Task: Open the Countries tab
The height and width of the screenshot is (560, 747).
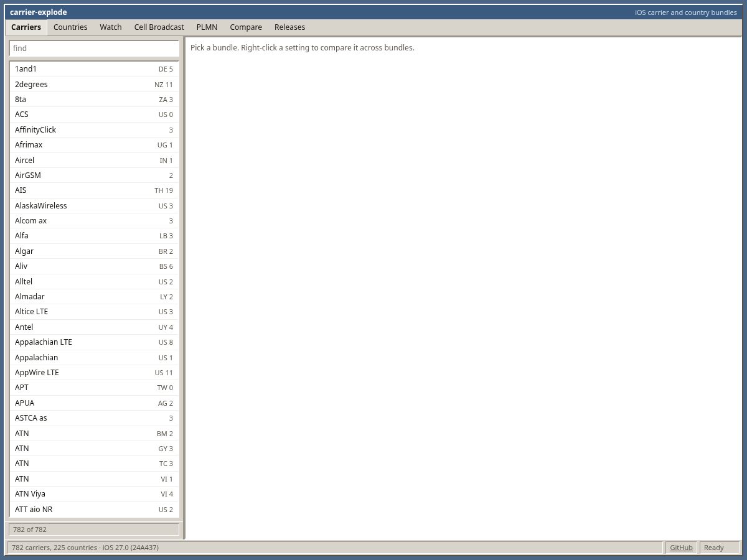Action: [x=70, y=27]
